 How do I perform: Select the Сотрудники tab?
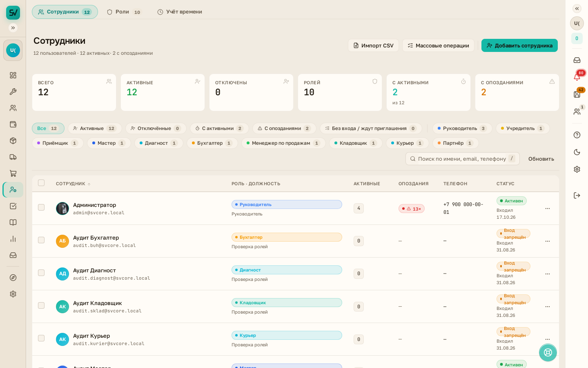click(65, 12)
